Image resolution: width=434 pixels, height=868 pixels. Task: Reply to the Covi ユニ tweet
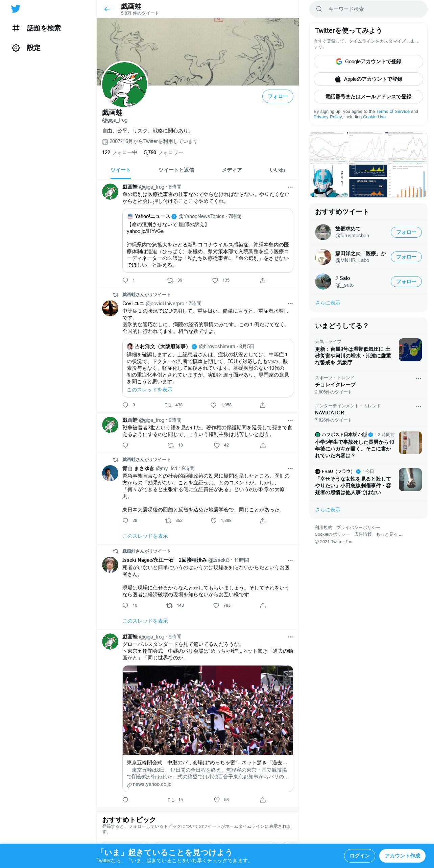pos(125,405)
